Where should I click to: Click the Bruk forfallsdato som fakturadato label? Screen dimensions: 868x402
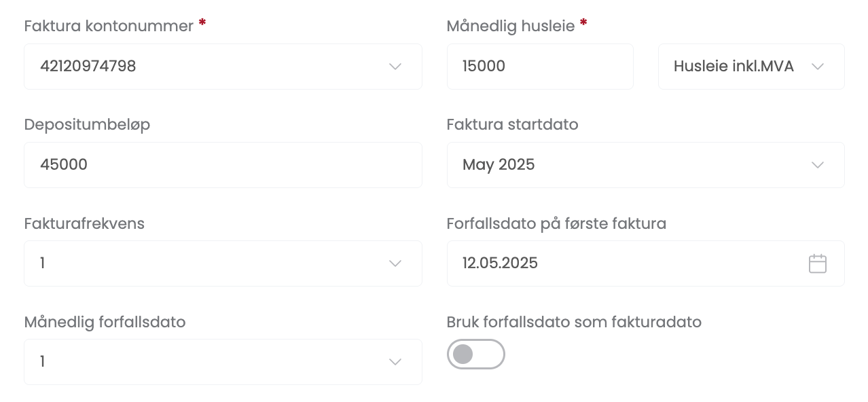click(x=574, y=322)
